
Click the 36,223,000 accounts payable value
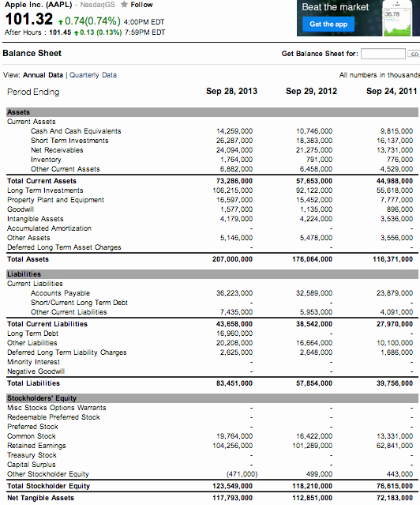tap(234, 293)
